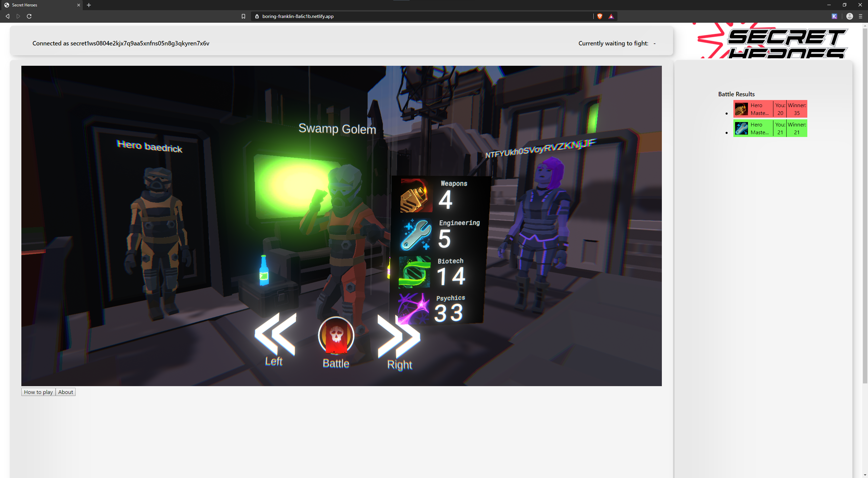
Task: Open the browser hamburger menu
Action: (860, 16)
